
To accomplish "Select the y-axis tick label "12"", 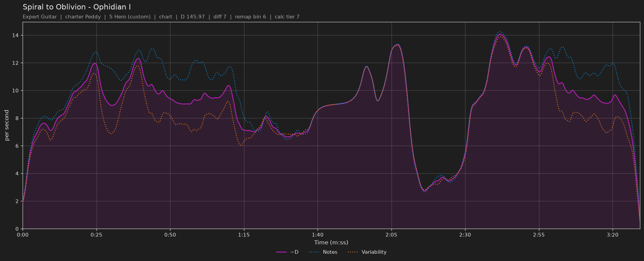I will [x=16, y=63].
